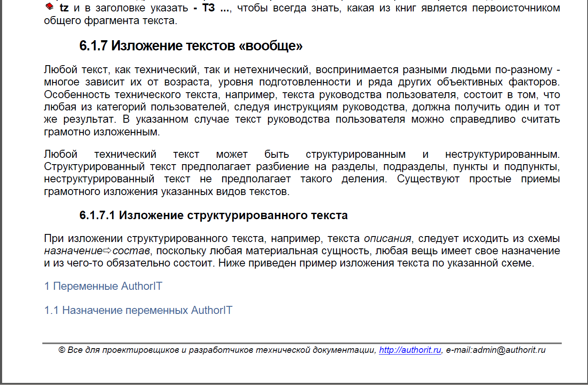The width and height of the screenshot is (588, 385).
Task: Click heading 6.1.7 Изложение текстов «вообще»
Action: coord(191,46)
